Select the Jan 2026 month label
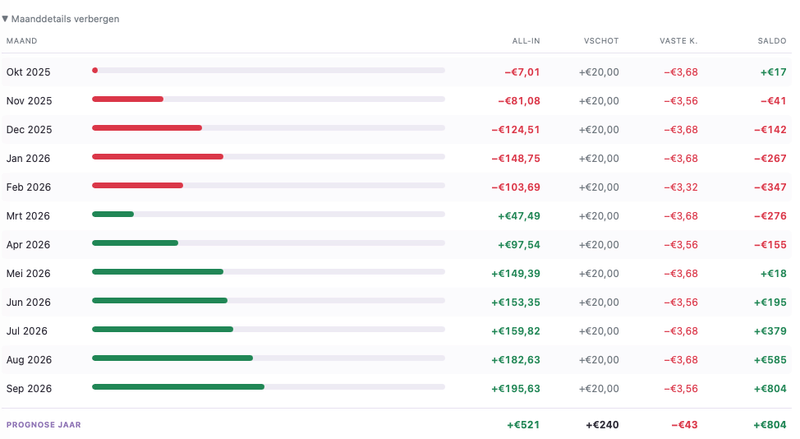The image size is (800, 439). [x=28, y=158]
